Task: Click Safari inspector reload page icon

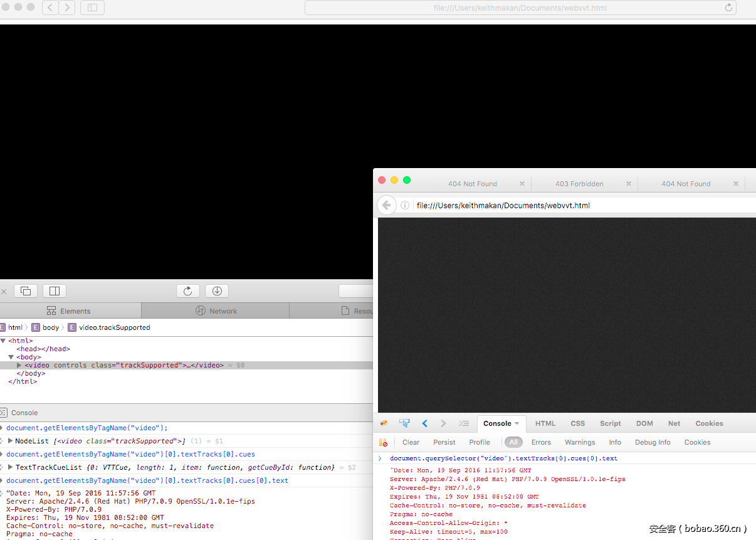Action: click(187, 291)
